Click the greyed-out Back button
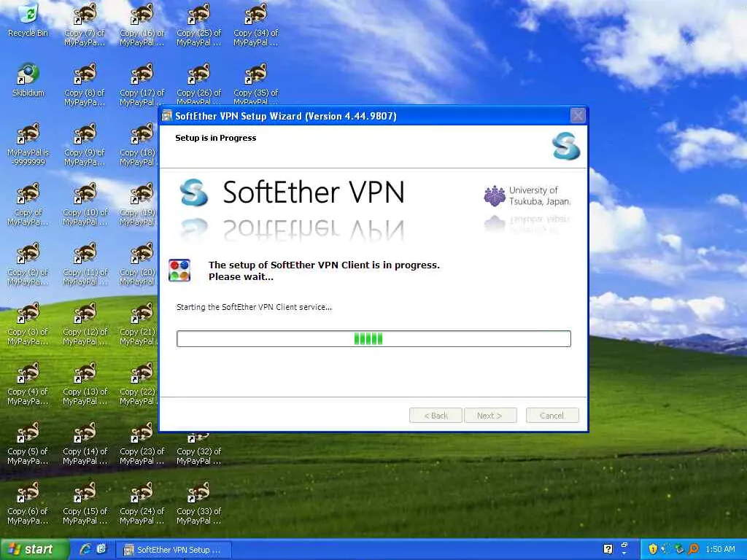Screen dimensions: 747x560 coord(436,415)
